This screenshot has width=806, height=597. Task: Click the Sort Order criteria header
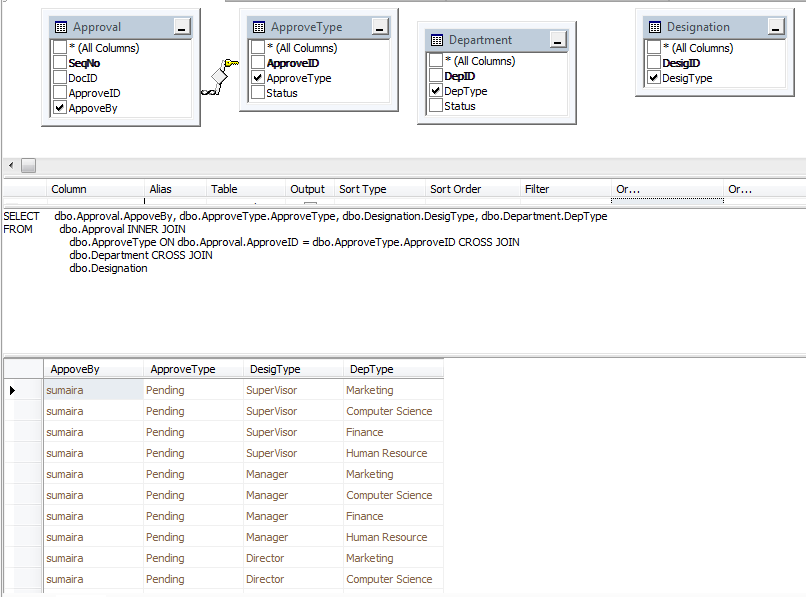tap(473, 189)
